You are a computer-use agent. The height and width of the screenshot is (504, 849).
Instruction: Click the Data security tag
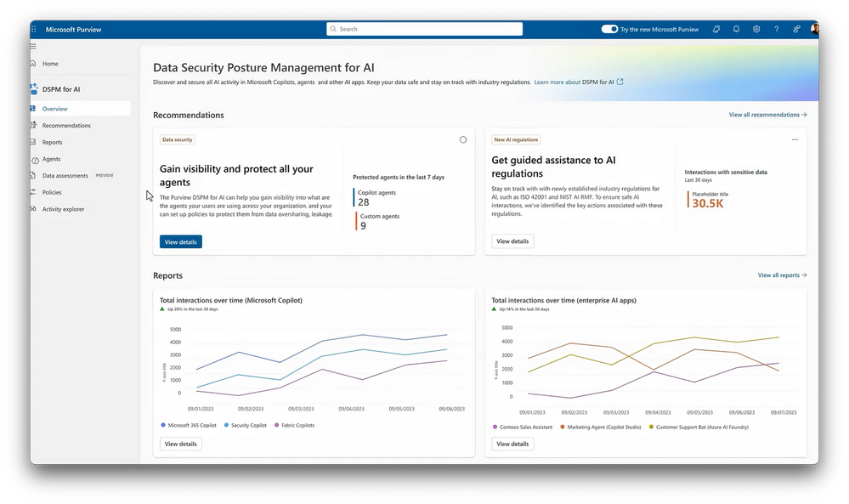[x=177, y=139]
